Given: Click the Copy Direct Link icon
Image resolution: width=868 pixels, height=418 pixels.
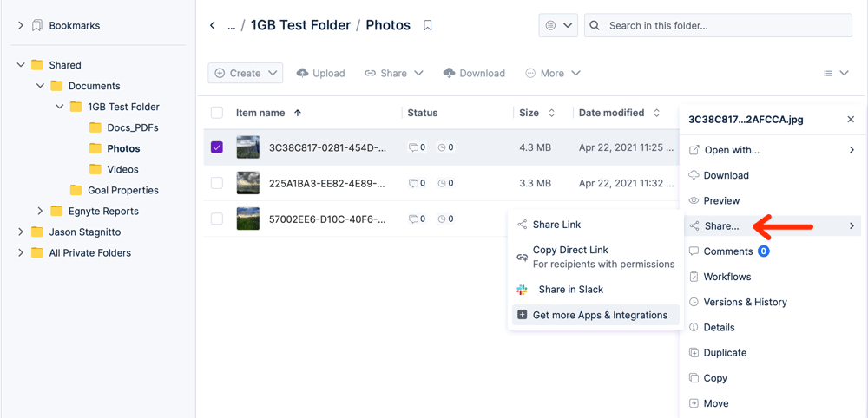Looking at the screenshot, I should pyautogui.click(x=522, y=257).
